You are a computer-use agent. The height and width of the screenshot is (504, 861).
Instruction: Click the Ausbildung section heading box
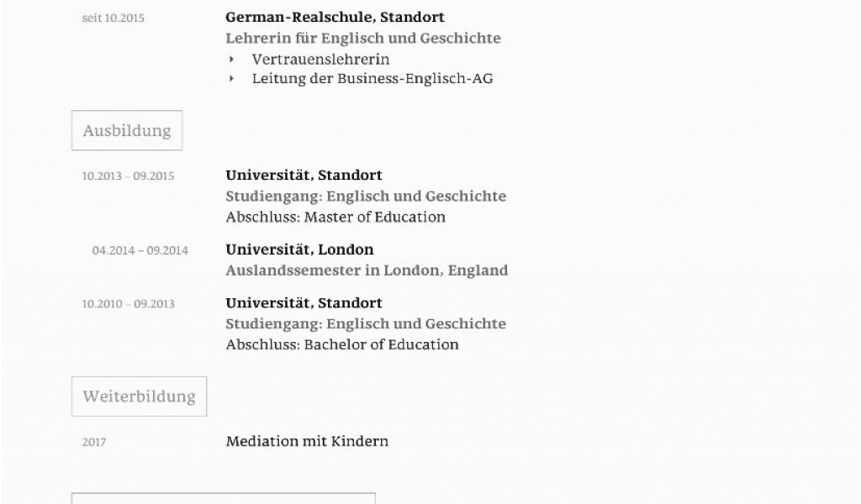pyautogui.click(x=127, y=130)
